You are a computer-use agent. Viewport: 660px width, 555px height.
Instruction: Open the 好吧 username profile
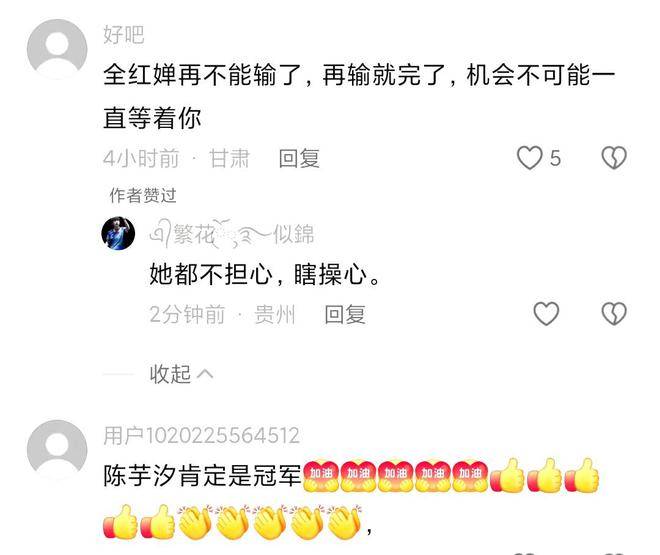(x=124, y=35)
